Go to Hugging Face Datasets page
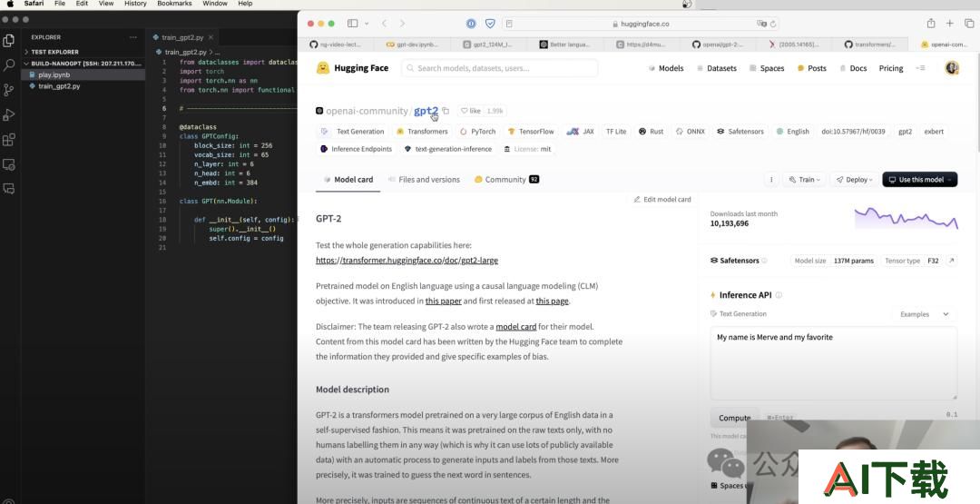980x504 pixels. tap(716, 68)
